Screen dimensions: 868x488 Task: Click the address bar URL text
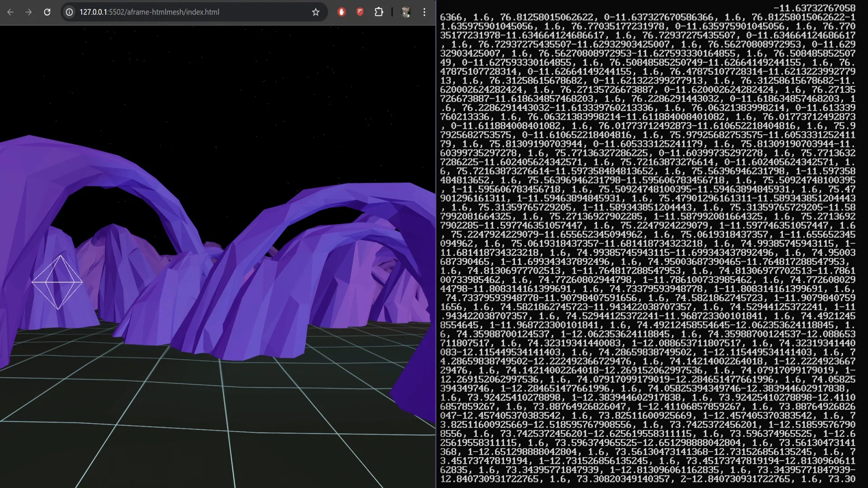[149, 12]
